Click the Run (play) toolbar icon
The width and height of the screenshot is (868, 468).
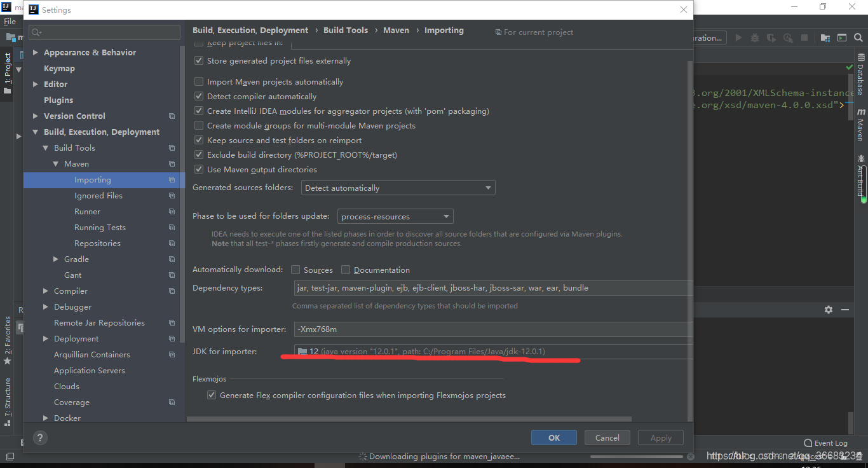[738, 38]
